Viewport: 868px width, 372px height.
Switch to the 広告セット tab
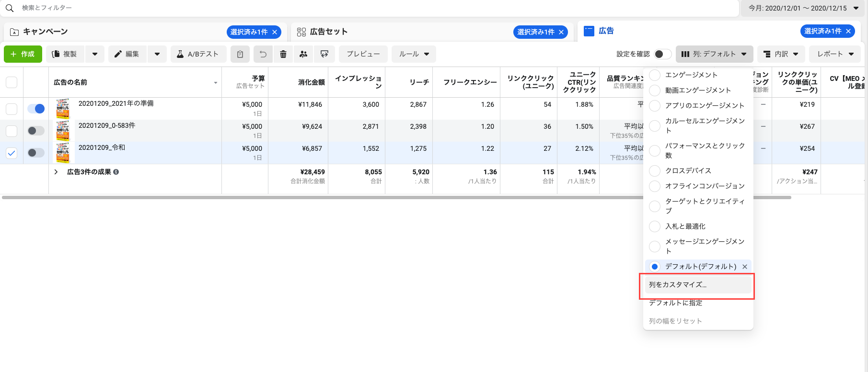pyautogui.click(x=328, y=32)
